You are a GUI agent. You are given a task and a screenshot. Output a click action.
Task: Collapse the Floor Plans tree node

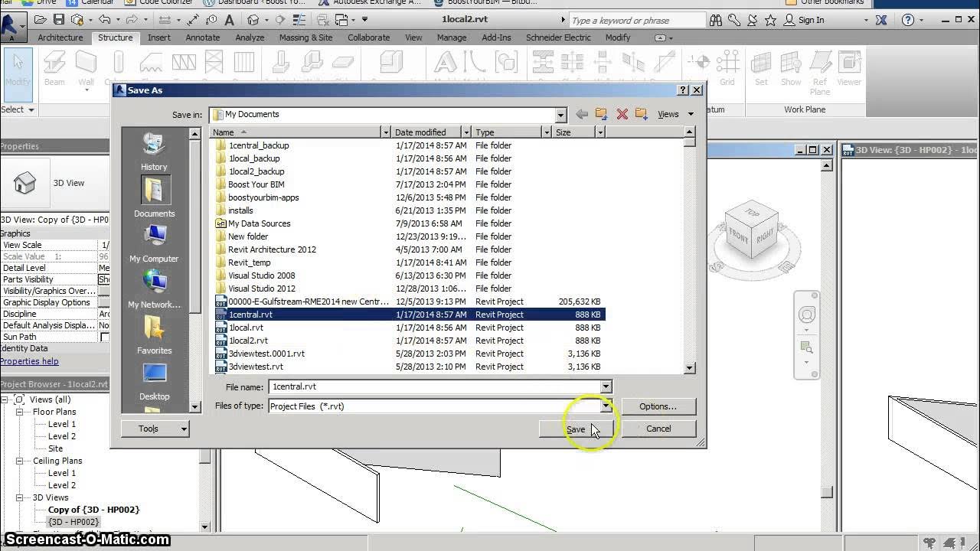pos(19,412)
